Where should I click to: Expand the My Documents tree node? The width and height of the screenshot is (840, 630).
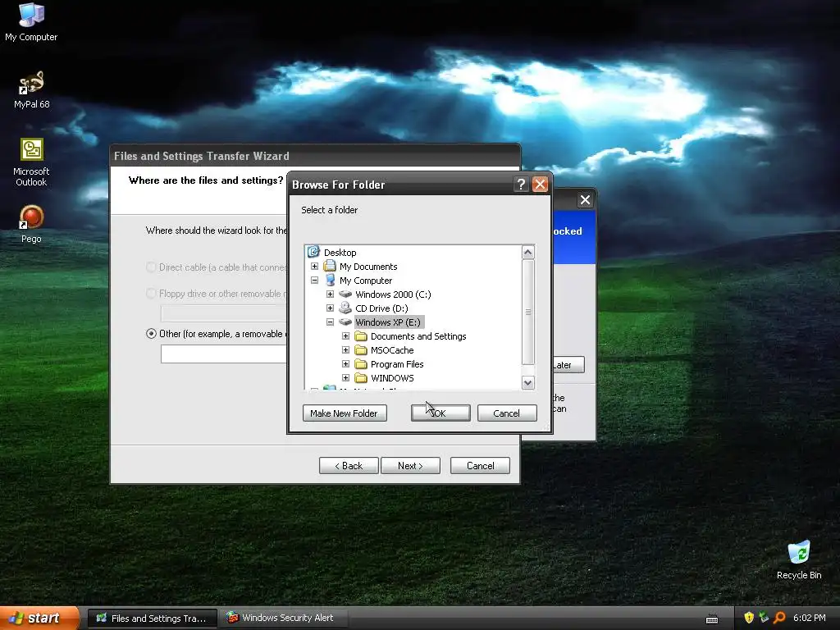coord(314,267)
